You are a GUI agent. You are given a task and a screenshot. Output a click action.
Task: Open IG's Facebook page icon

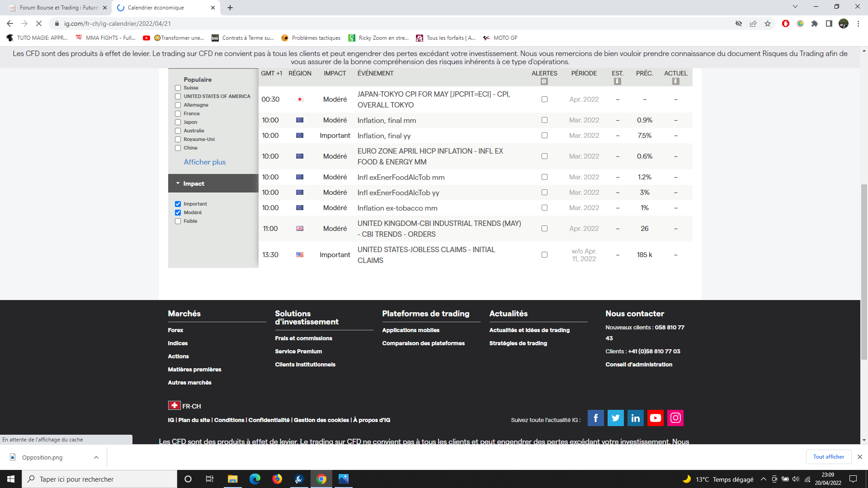pyautogui.click(x=595, y=418)
